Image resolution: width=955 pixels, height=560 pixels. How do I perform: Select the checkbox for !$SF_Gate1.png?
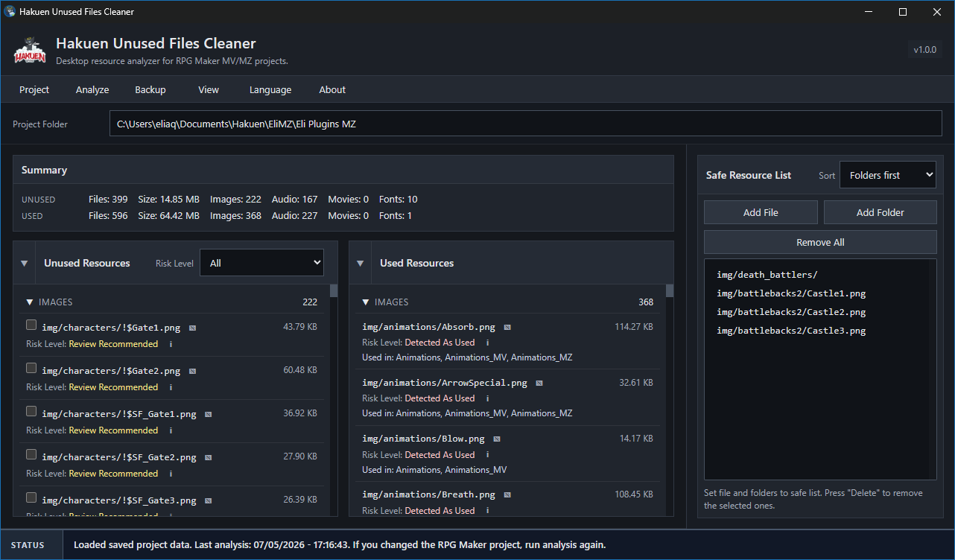click(31, 411)
